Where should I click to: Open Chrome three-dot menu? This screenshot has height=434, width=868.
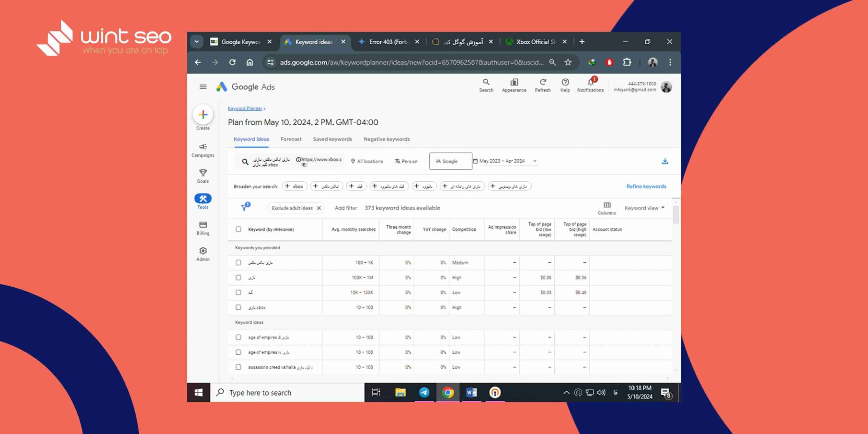tap(670, 62)
